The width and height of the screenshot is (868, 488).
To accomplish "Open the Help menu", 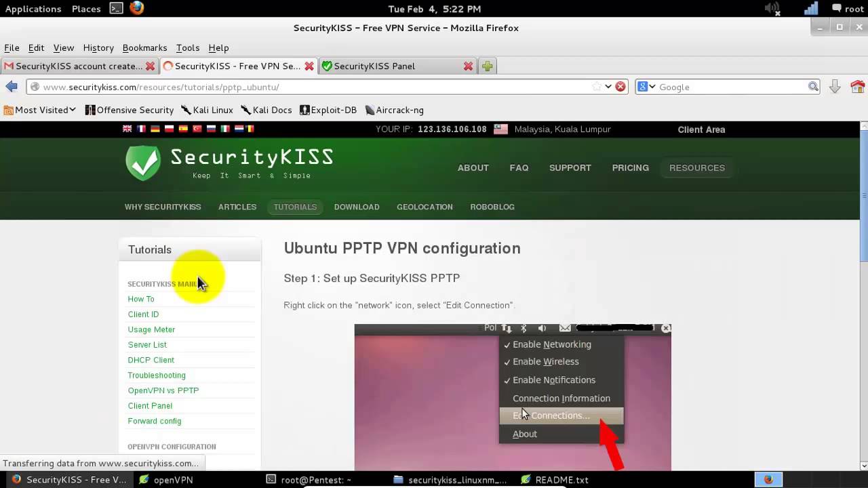I will [x=218, y=47].
